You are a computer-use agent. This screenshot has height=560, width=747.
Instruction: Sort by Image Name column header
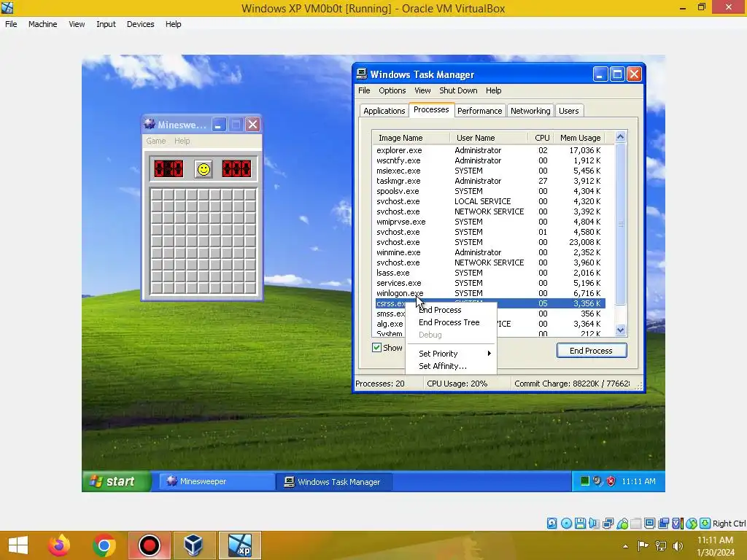click(411, 138)
